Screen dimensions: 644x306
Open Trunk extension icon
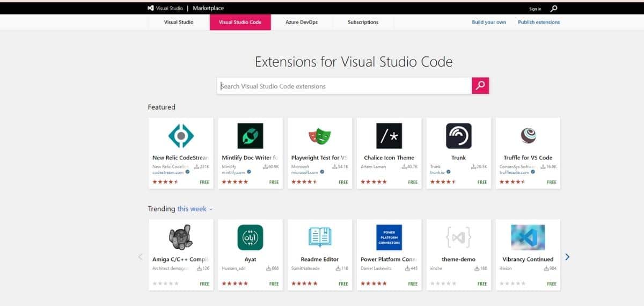click(x=459, y=136)
